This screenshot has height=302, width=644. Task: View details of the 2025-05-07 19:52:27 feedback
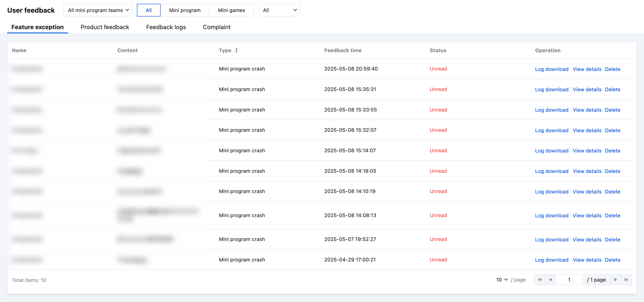click(x=587, y=239)
